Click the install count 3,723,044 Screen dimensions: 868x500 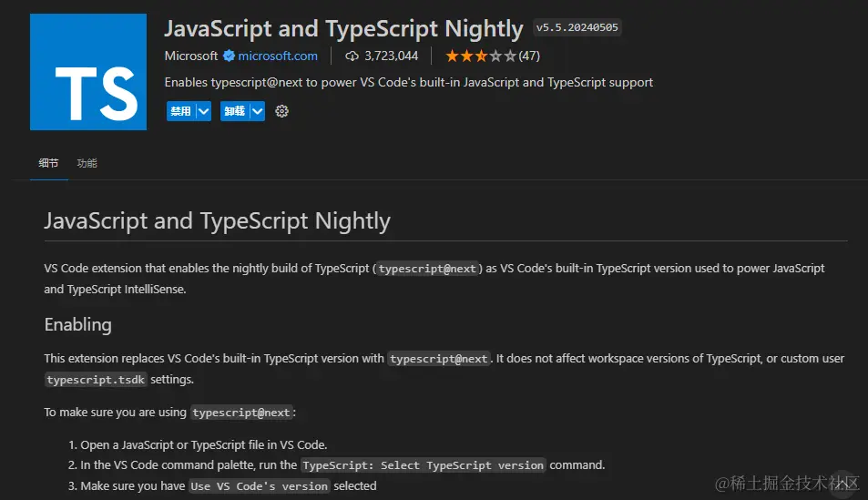[x=392, y=56]
